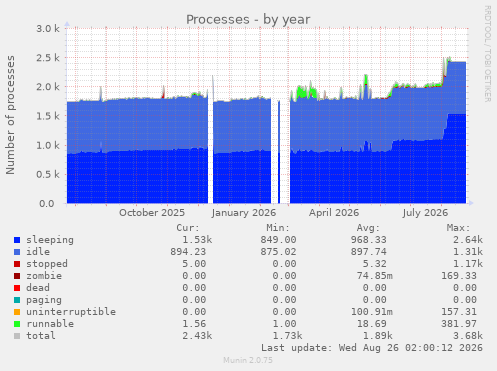The width and height of the screenshot is (497, 371).
Task: Click zombie average value 74.85m
Action: point(375,276)
